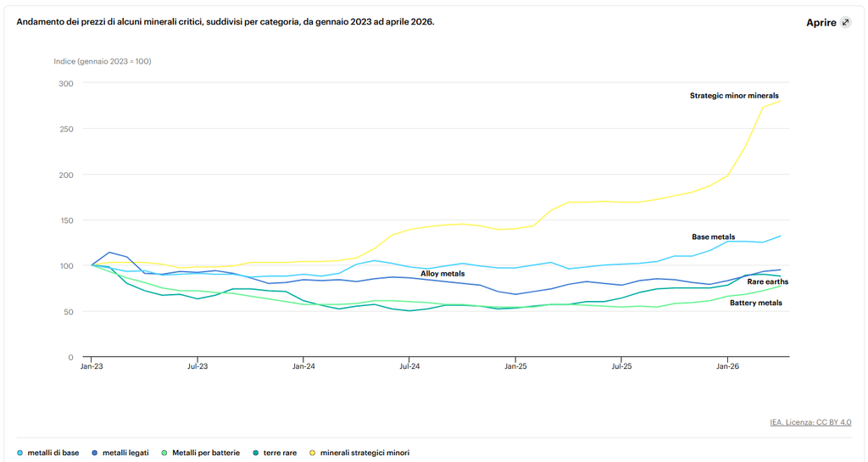Viewport: 868px width, 462px height.
Task: Click the Strategic minor minerals series label
Action: 734,96
